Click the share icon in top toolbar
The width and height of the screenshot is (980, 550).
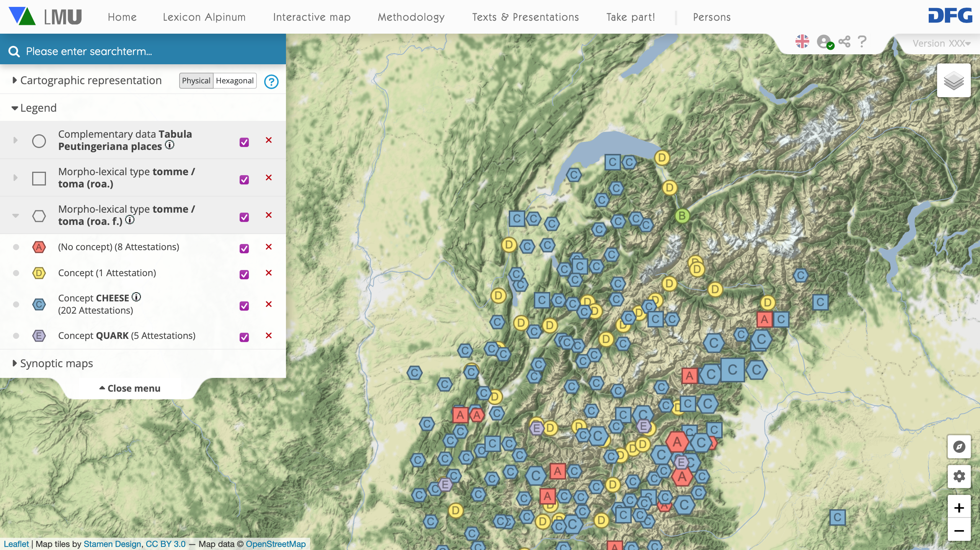844,41
